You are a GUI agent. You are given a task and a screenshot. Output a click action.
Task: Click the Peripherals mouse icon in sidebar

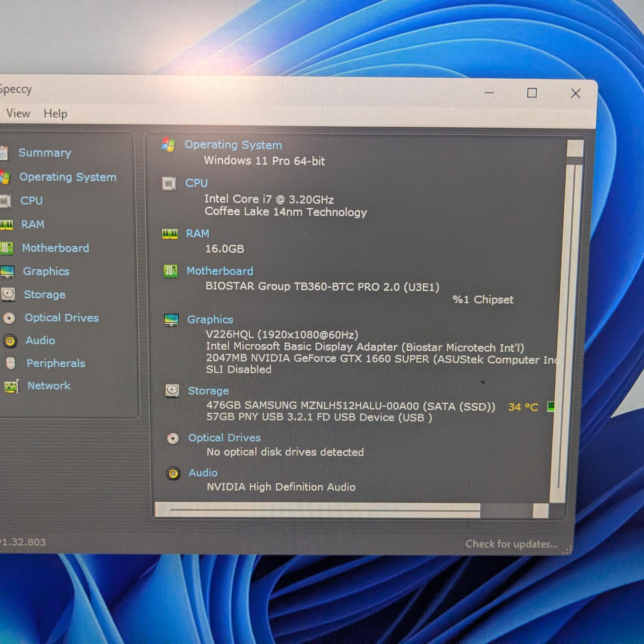pos(11,363)
